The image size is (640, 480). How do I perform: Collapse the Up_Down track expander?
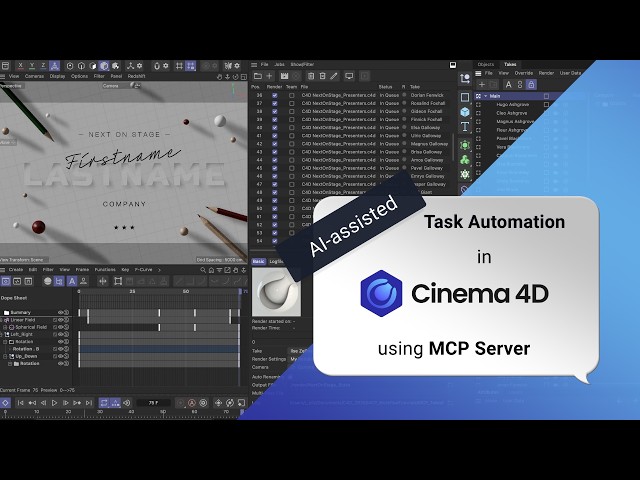pos(5,356)
